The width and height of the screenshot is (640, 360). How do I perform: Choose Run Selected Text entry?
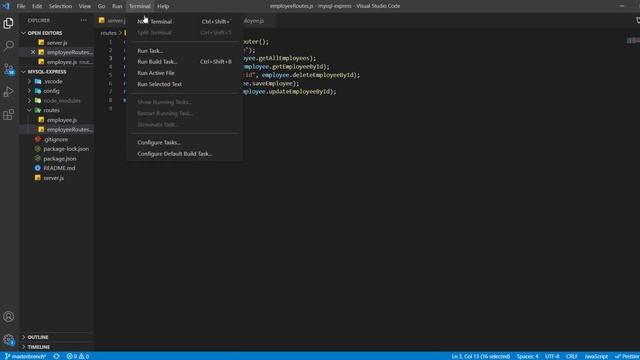(184, 84)
